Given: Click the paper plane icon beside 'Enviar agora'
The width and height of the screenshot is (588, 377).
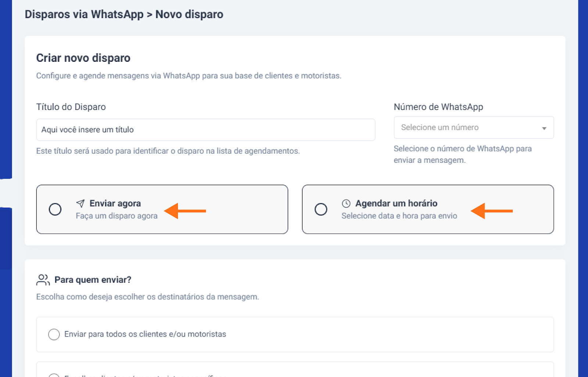Looking at the screenshot, I should click(x=80, y=203).
